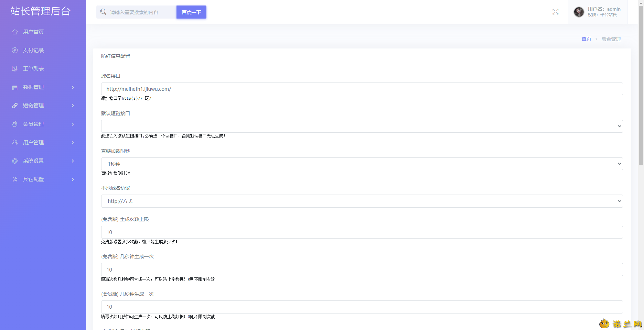Click the 后台管理 breadcrumb text
Image resolution: width=644 pixels, height=330 pixels.
click(x=611, y=39)
